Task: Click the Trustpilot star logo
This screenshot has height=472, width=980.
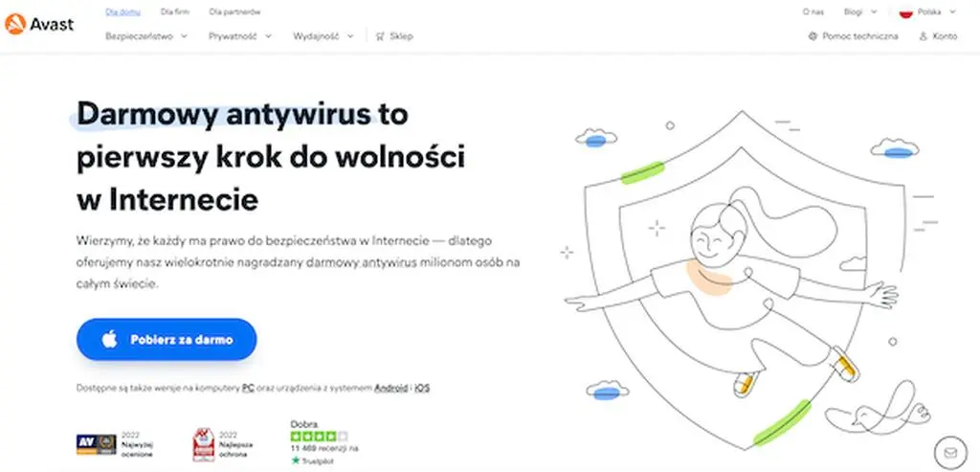Action: click(x=296, y=461)
